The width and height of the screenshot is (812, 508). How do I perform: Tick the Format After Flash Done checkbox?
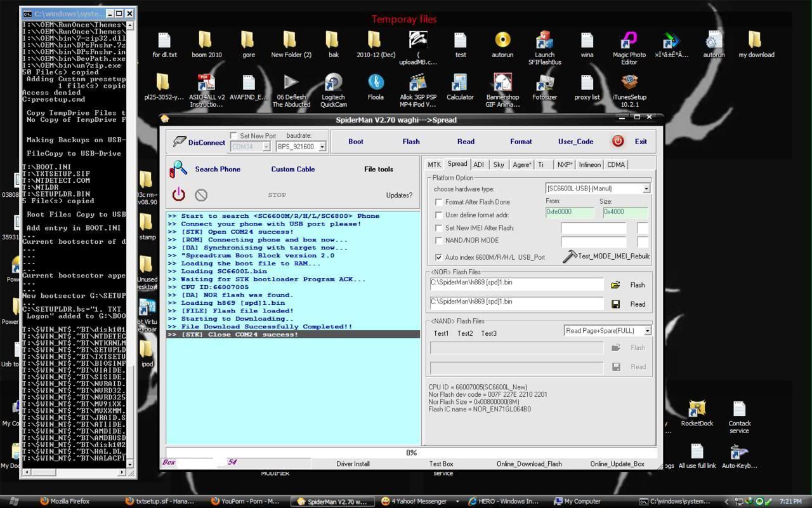click(438, 202)
